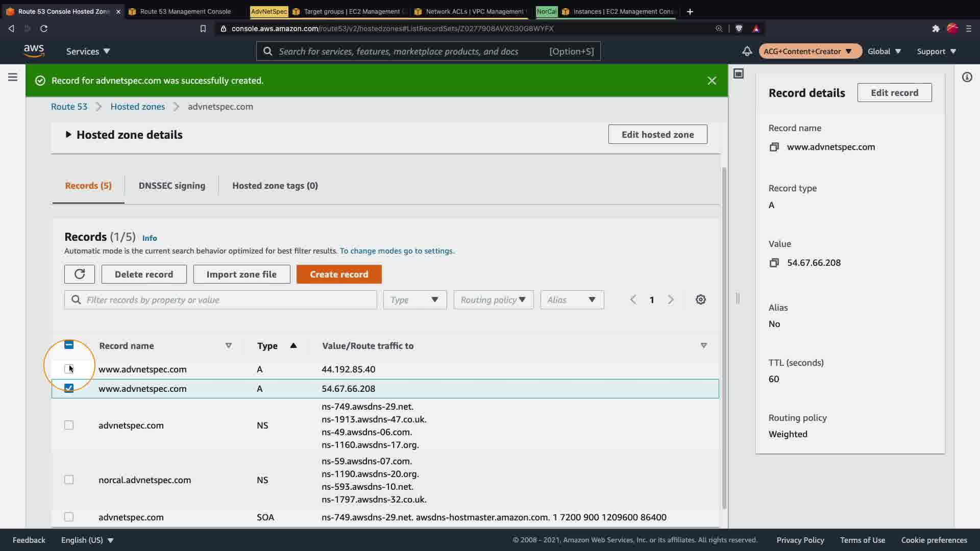The width and height of the screenshot is (980, 551).
Task: Click the filter records search field
Action: tap(225, 299)
